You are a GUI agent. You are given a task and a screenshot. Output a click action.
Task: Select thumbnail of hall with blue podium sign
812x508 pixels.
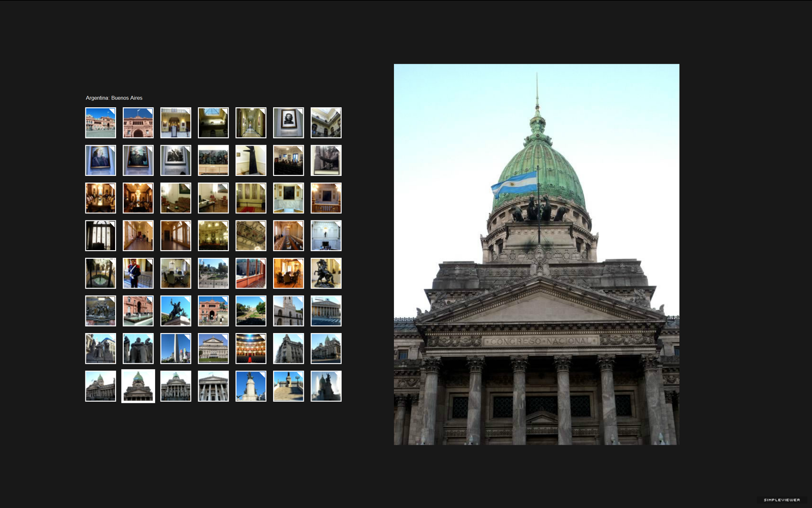[x=176, y=123]
